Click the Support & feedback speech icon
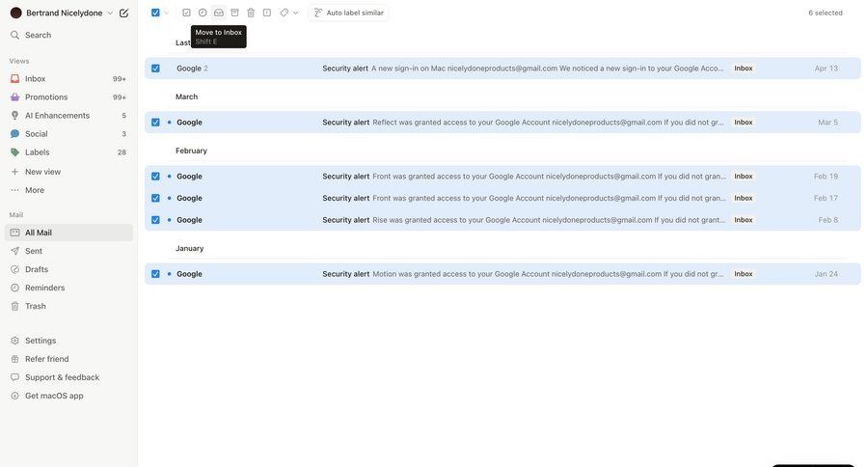Viewport: 868px width, 467px height. (x=14, y=377)
